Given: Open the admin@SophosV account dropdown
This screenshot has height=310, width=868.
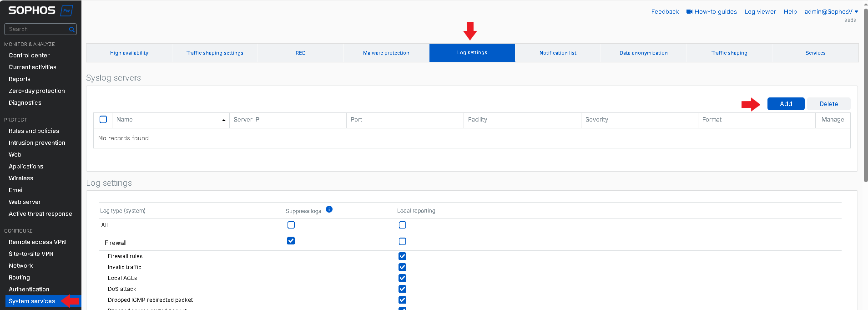Looking at the screenshot, I should [831, 12].
